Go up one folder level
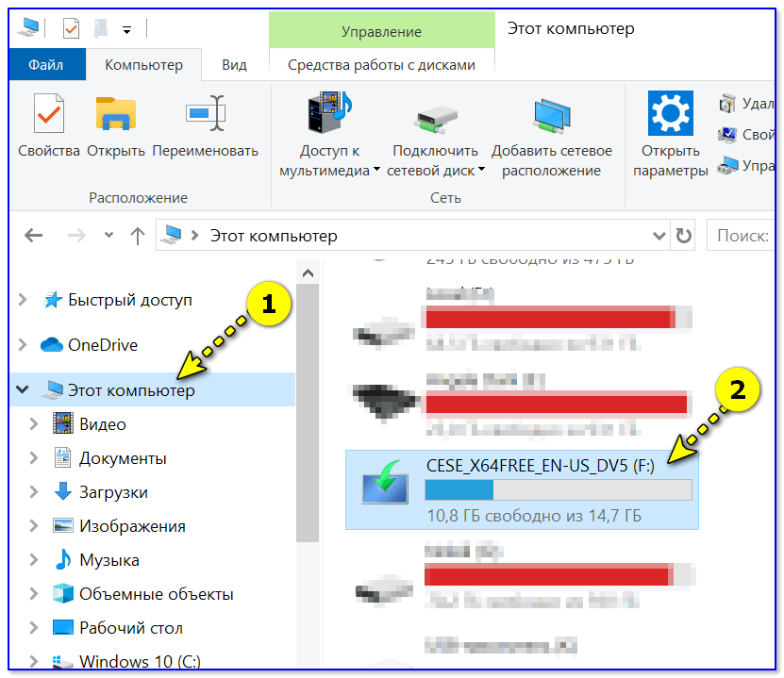The height and width of the screenshot is (678, 784). [x=138, y=236]
